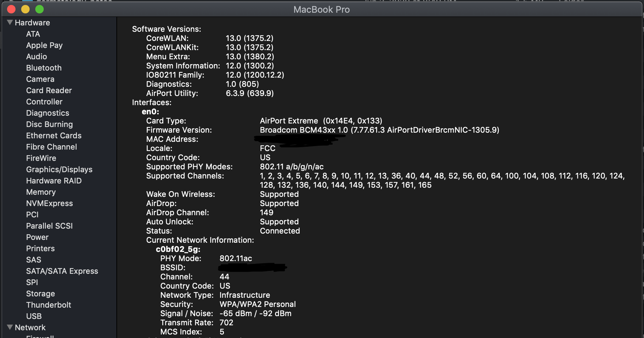Screen dimensions: 644x338
Task: Select NVMExpress entry
Action: click(50, 203)
